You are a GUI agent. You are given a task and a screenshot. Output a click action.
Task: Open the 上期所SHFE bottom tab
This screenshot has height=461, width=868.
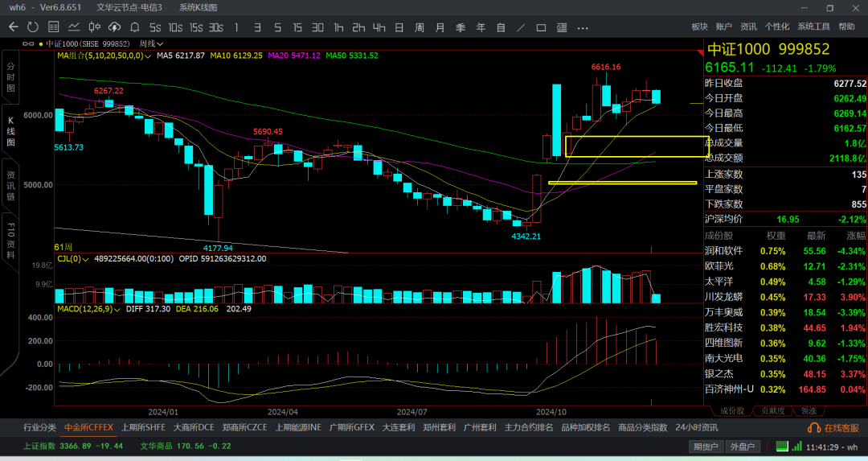tap(143, 427)
